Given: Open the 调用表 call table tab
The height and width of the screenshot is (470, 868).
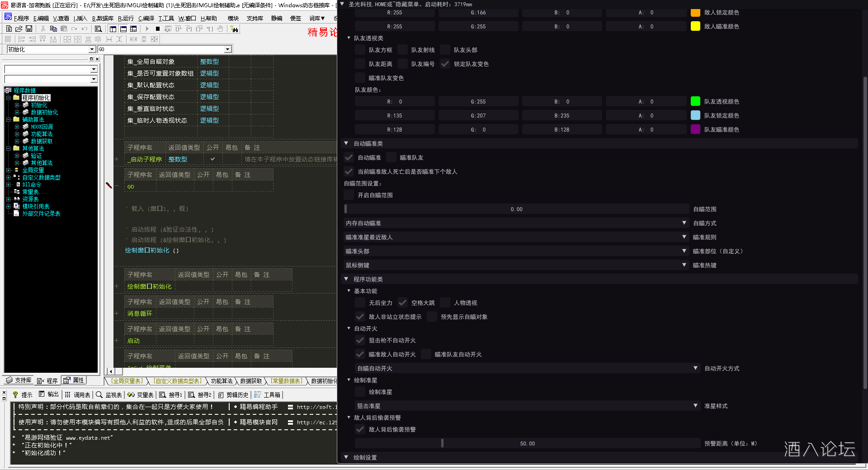Looking at the screenshot, I should pos(77,395).
